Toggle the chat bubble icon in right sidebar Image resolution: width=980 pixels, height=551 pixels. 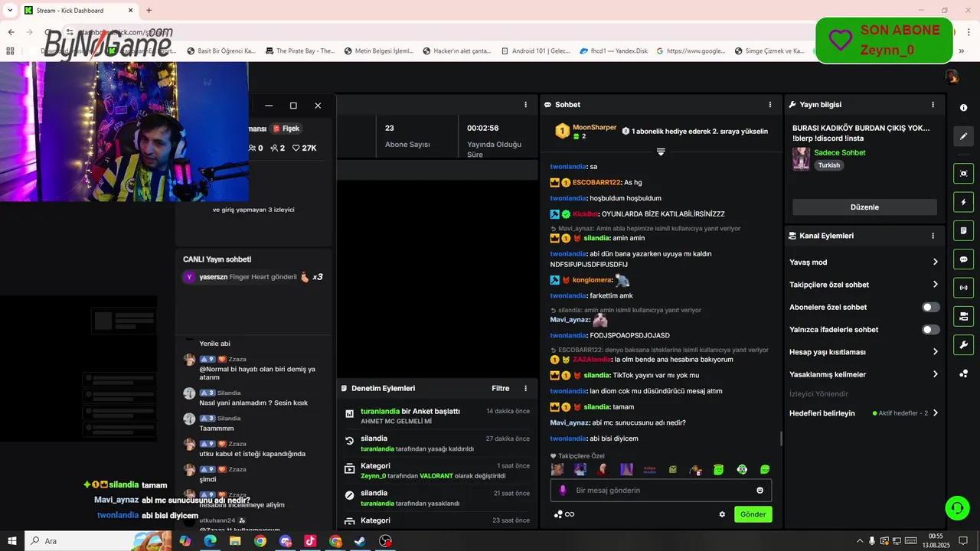point(964,259)
